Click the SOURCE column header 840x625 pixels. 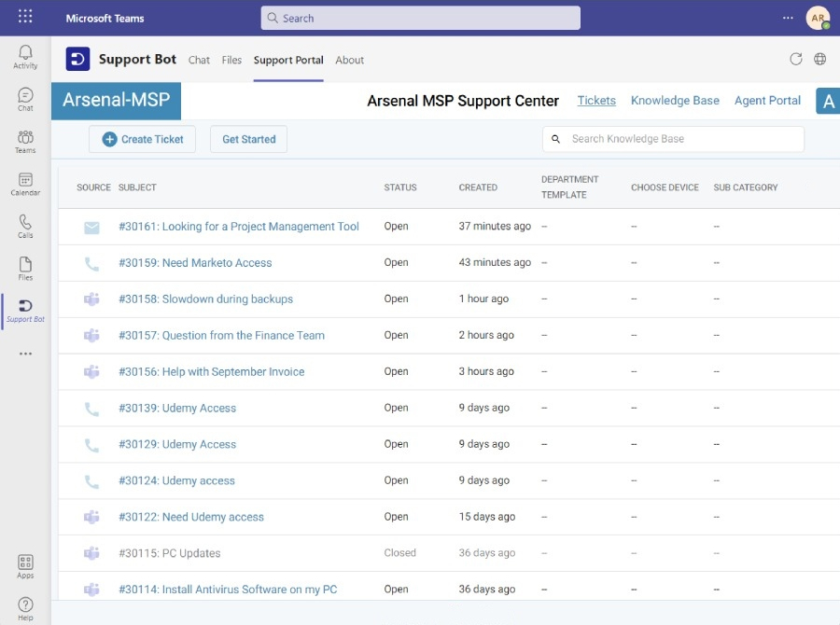tap(93, 187)
